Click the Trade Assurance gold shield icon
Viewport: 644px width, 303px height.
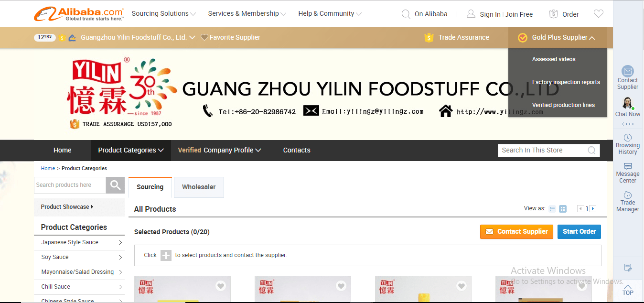[x=429, y=37]
